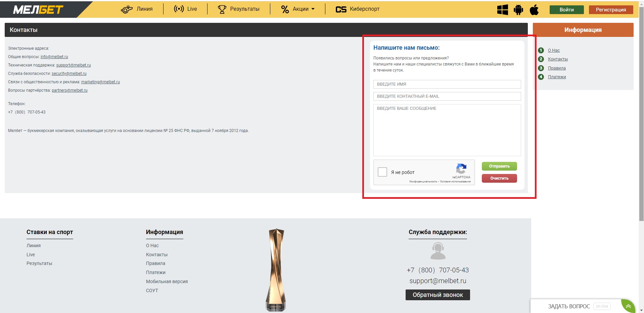Image resolution: width=644 pixels, height=313 pixels.
Task: Focus the ВВЕДИТЕ ИМЯ input field
Action: pos(447,84)
